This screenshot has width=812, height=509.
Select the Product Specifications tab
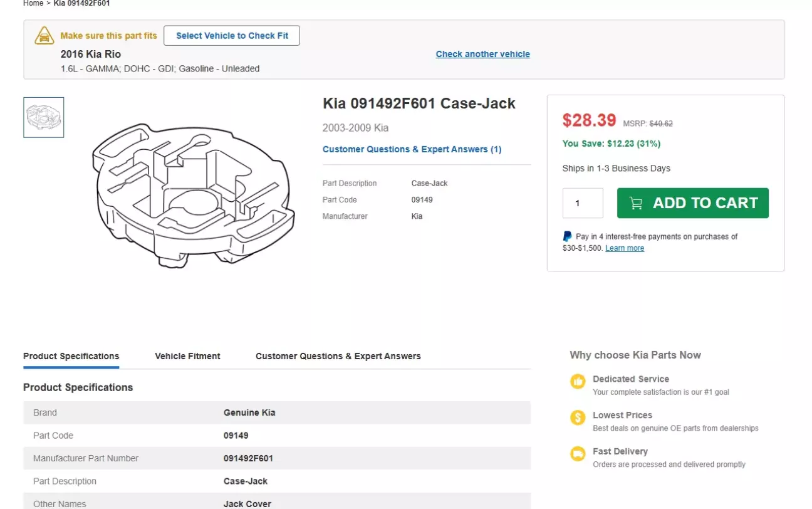point(71,356)
